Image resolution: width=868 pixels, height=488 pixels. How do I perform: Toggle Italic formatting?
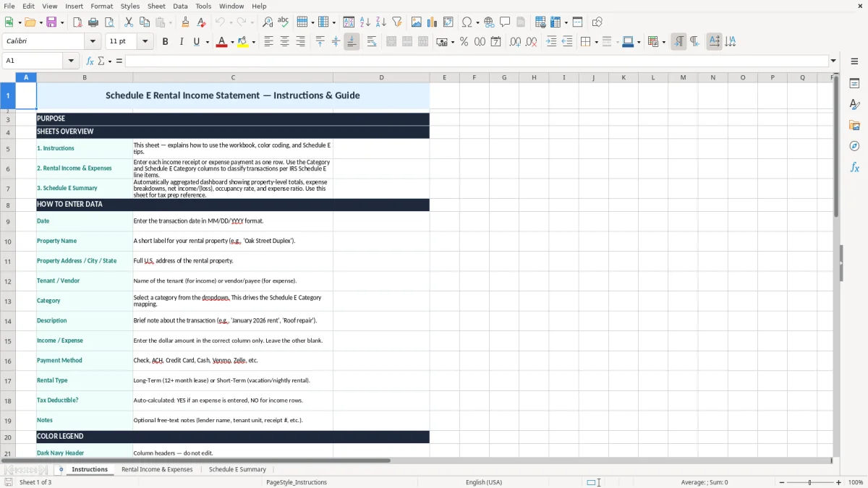pyautogui.click(x=181, y=42)
